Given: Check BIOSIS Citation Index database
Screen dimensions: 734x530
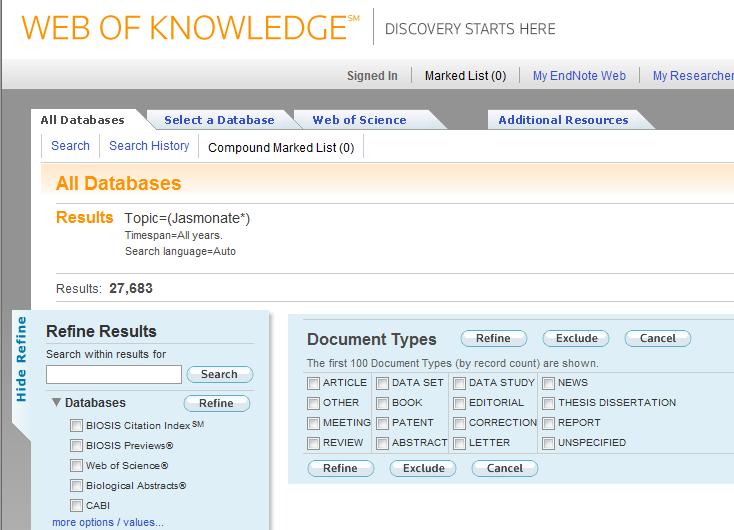Looking at the screenshot, I should (x=76, y=426).
